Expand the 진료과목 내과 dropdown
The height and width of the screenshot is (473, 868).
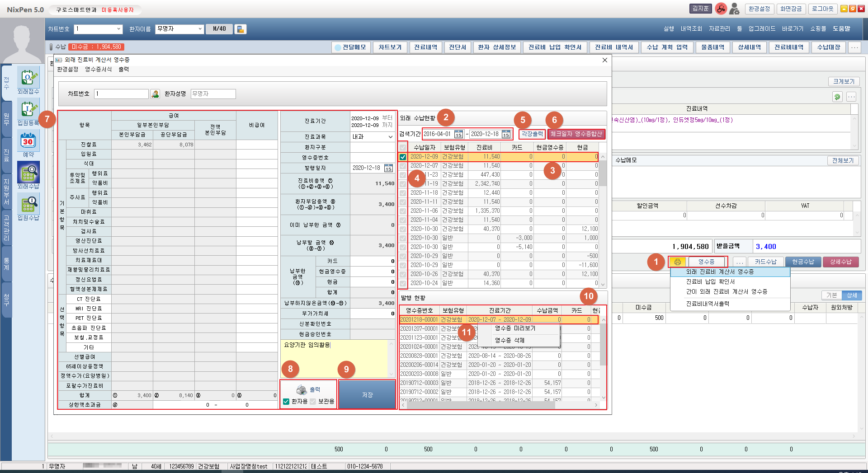(390, 137)
